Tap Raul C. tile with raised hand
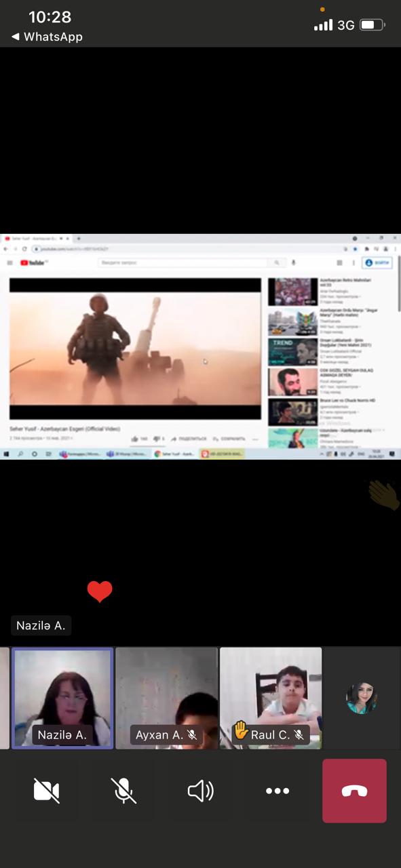This screenshot has height=868, width=401. click(x=271, y=698)
